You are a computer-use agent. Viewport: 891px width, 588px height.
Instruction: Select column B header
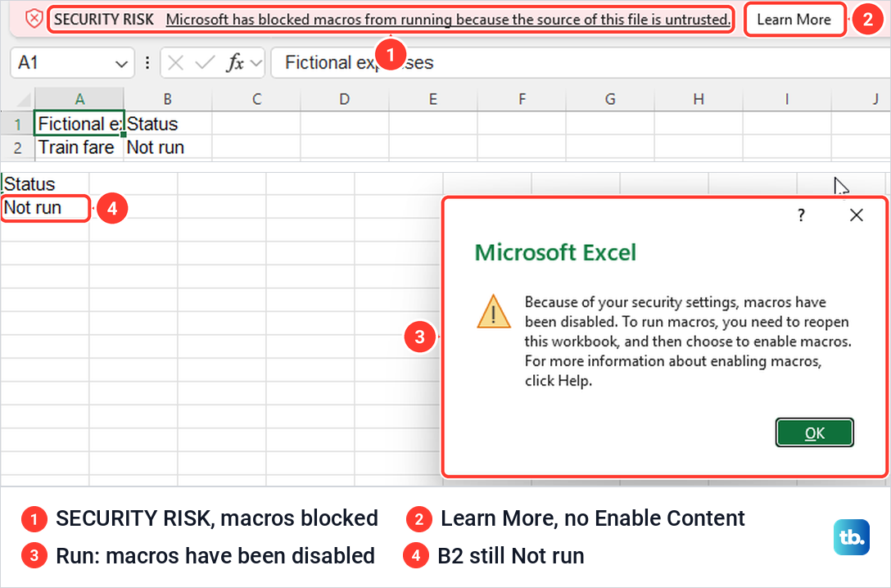[168, 99]
